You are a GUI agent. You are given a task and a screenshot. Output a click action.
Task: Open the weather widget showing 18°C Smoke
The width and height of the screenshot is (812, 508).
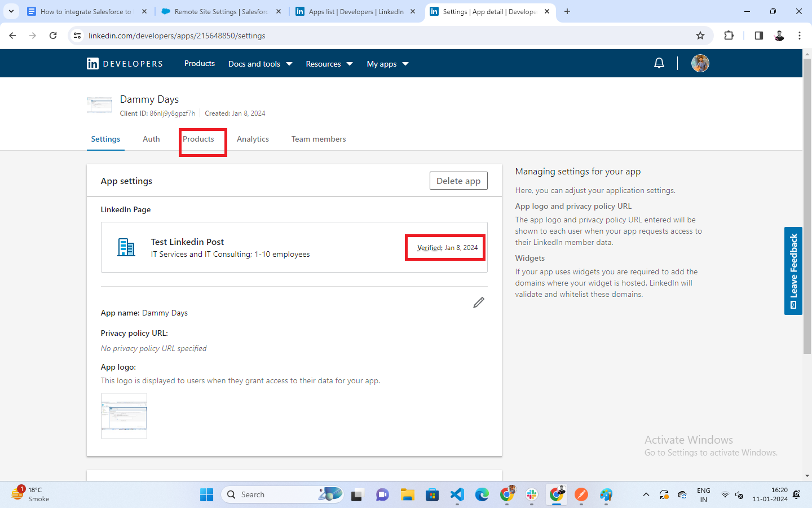30,494
